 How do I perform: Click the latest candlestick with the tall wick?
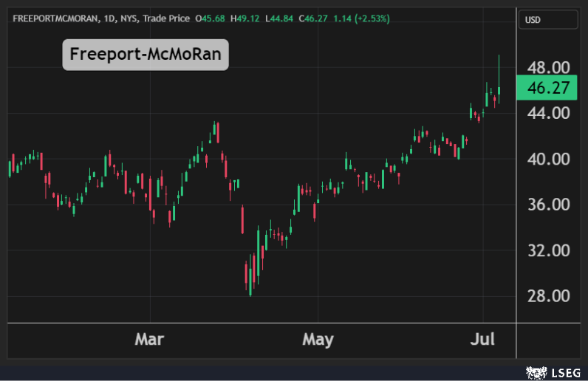click(x=499, y=90)
